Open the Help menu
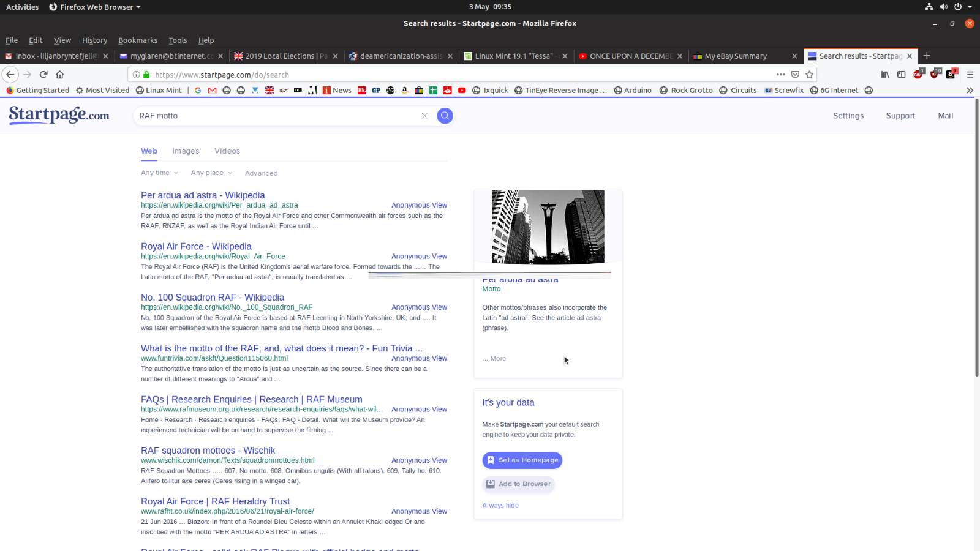Image resolution: width=980 pixels, height=551 pixels. (x=206, y=40)
